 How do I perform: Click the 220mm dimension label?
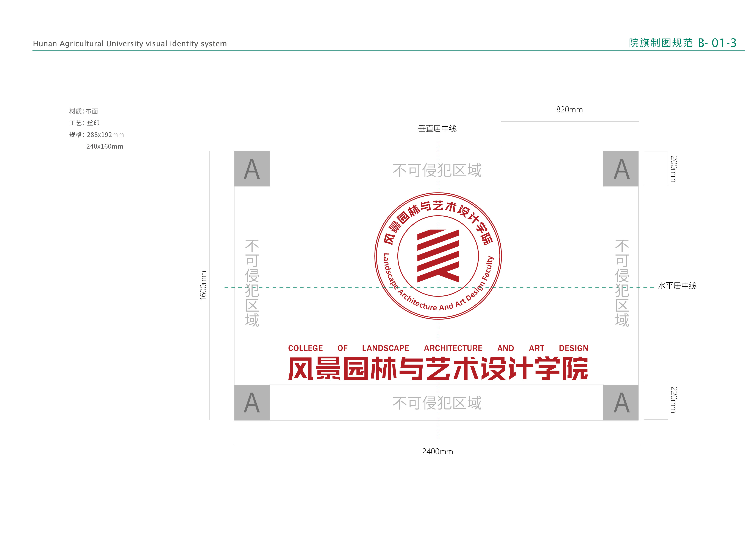tap(674, 400)
